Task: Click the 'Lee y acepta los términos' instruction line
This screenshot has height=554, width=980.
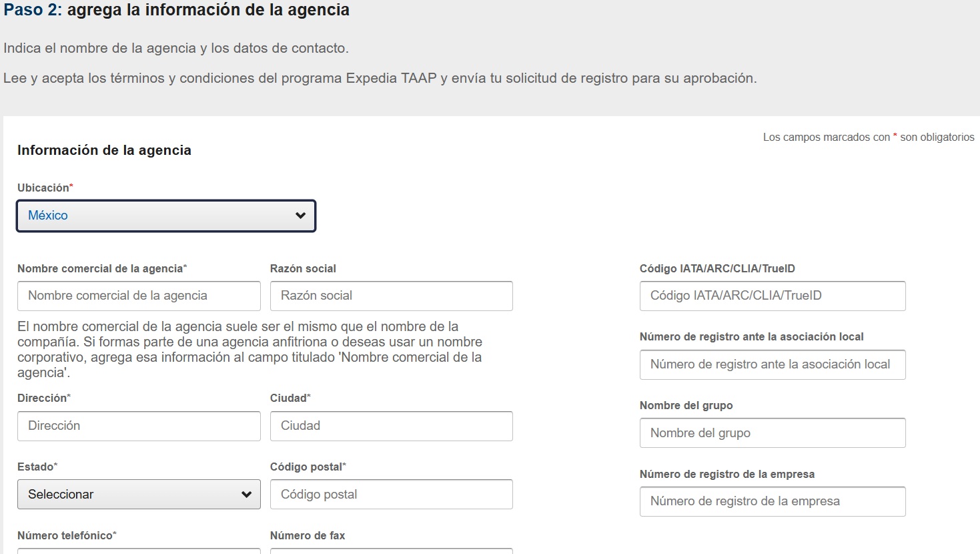Action: tap(380, 78)
